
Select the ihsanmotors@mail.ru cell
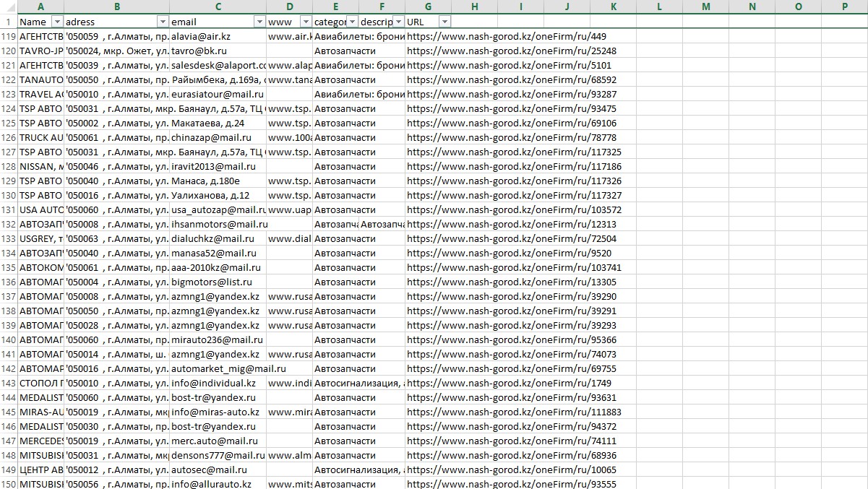click(218, 224)
